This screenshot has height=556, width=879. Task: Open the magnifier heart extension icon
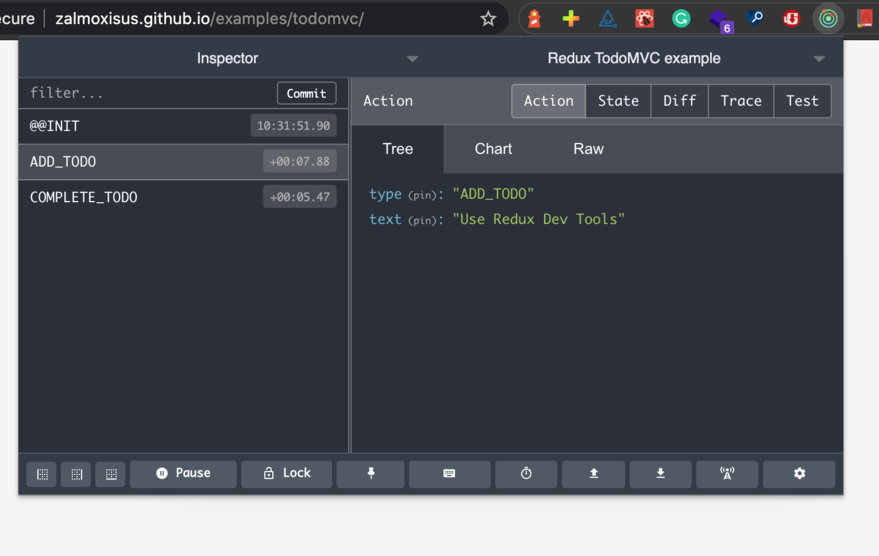tap(755, 19)
